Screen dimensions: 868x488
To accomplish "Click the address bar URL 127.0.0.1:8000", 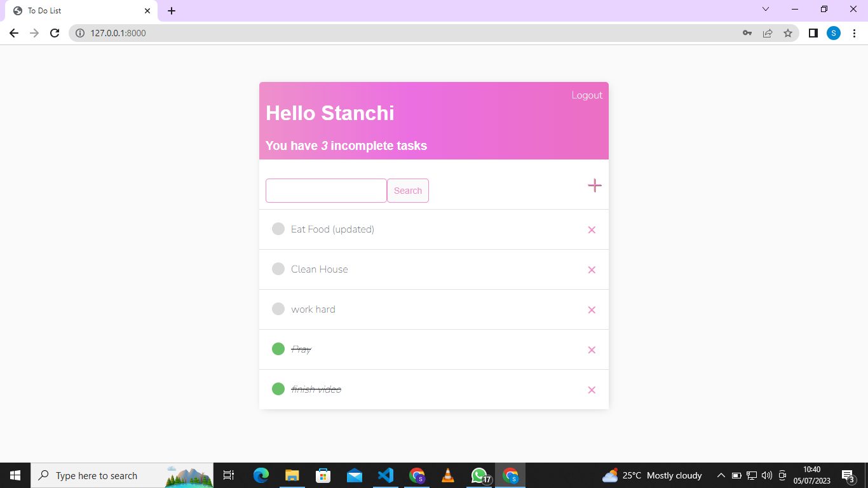I will (118, 33).
